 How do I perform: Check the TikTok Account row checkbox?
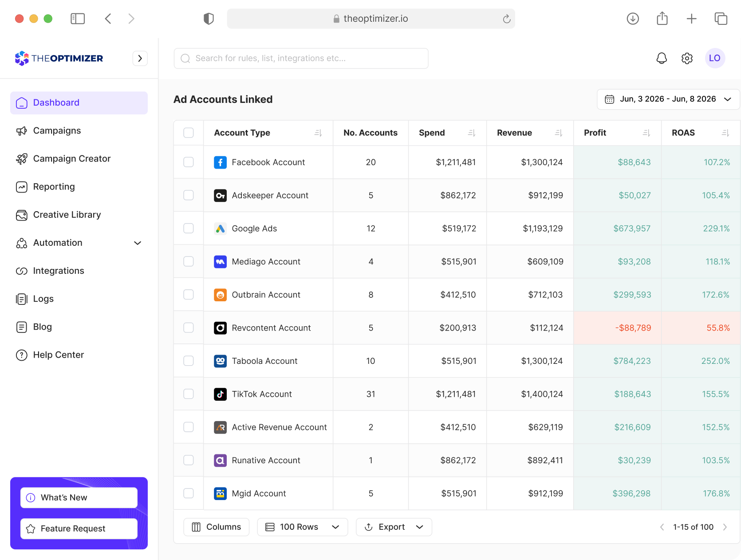pos(189,394)
